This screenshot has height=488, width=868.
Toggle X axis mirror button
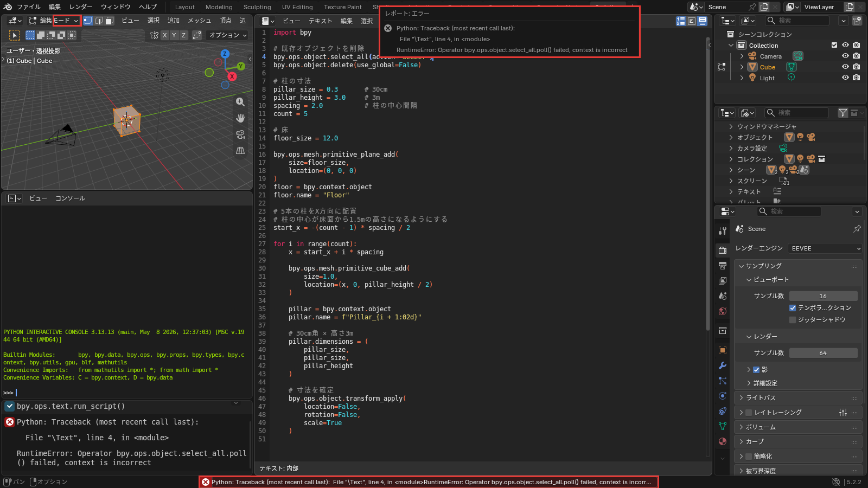coord(164,35)
